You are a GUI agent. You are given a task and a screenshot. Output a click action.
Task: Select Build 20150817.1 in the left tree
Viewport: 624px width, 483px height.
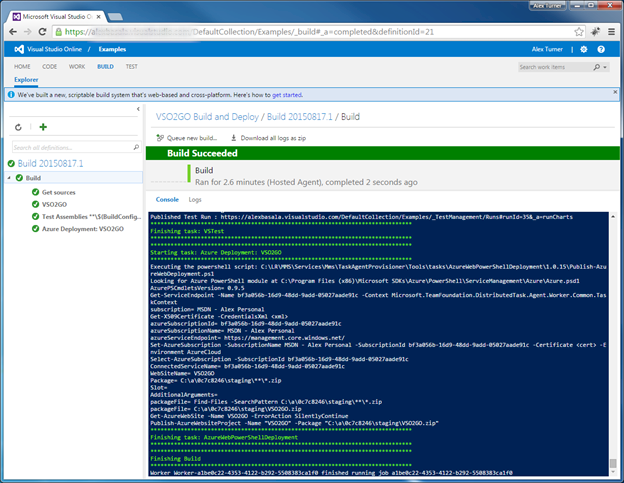pos(51,164)
